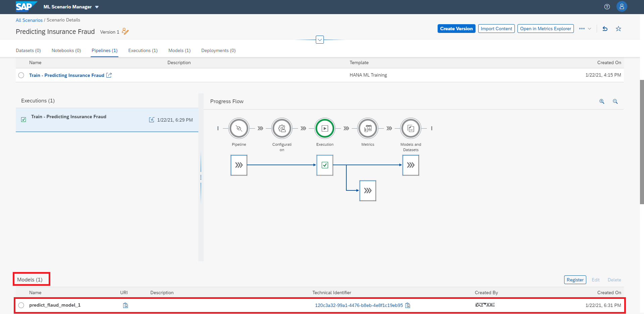
Task: Select the Train pipeline radio button
Action: 21,75
